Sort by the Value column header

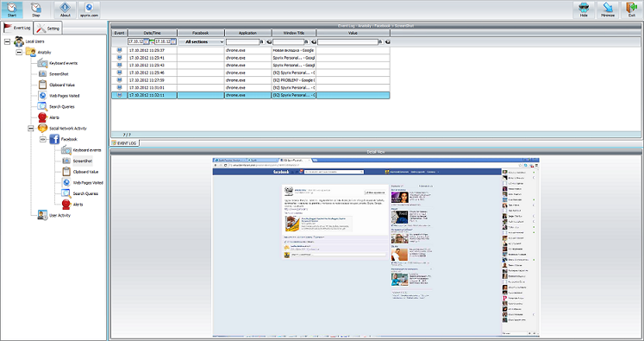click(353, 33)
